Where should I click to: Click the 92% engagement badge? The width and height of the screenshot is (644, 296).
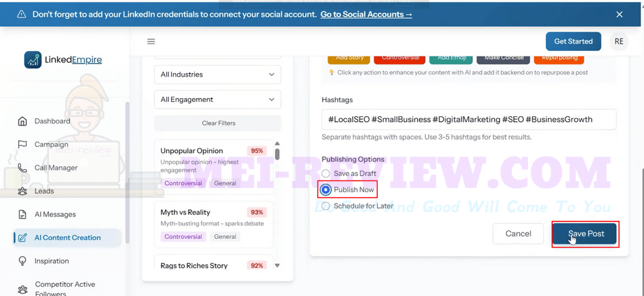coord(257,266)
